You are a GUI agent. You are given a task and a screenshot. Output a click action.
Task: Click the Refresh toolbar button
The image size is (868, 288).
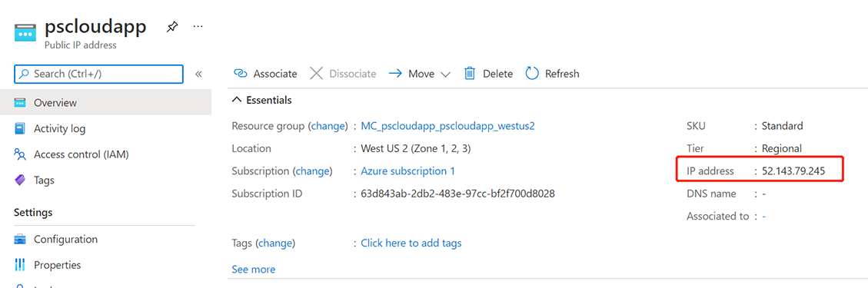[552, 74]
